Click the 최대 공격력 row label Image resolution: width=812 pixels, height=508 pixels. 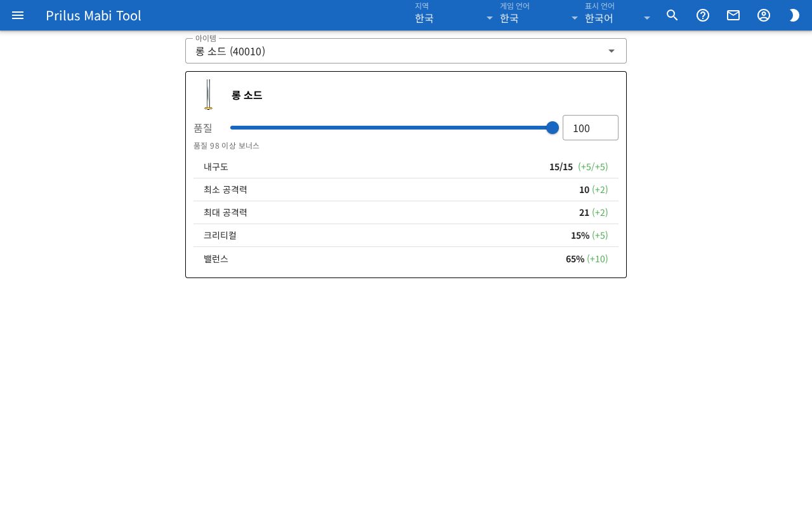pos(225,212)
